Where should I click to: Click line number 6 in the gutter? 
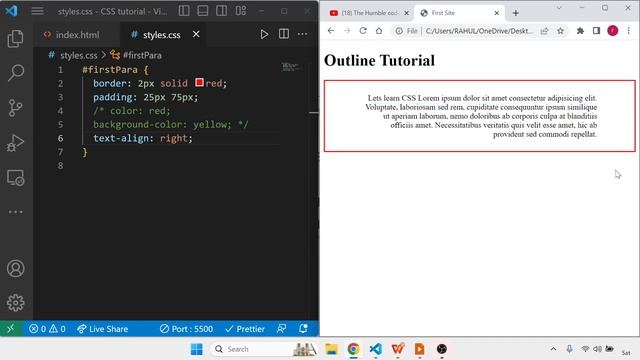[60, 138]
